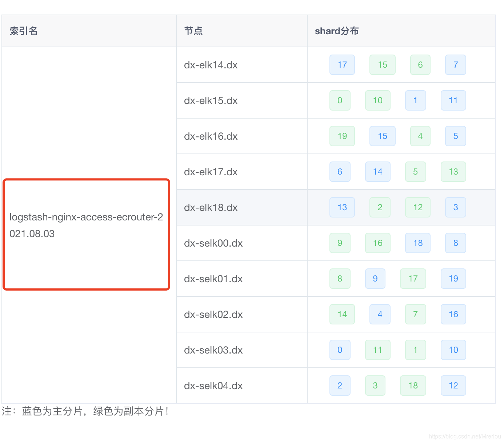The height and width of the screenshot is (443, 504).
Task: Click green shard 13 on dx-elk17.dx
Action: coord(453,172)
